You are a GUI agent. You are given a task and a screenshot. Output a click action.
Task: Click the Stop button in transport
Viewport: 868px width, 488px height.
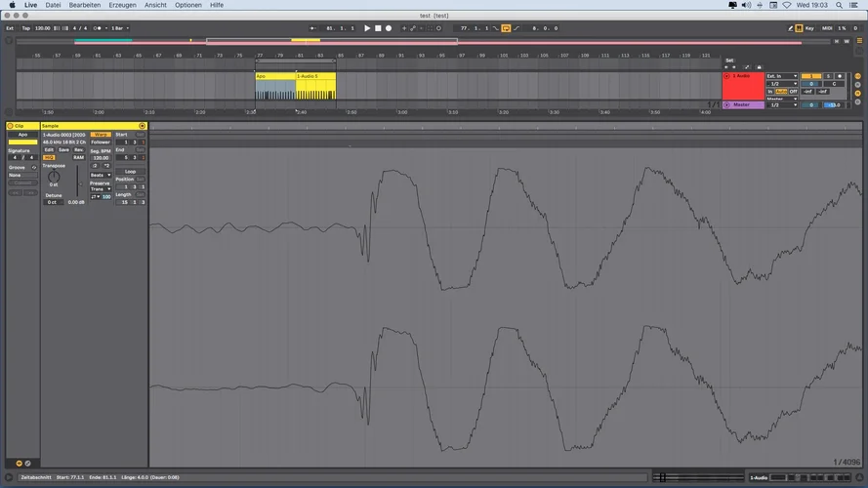(x=378, y=28)
